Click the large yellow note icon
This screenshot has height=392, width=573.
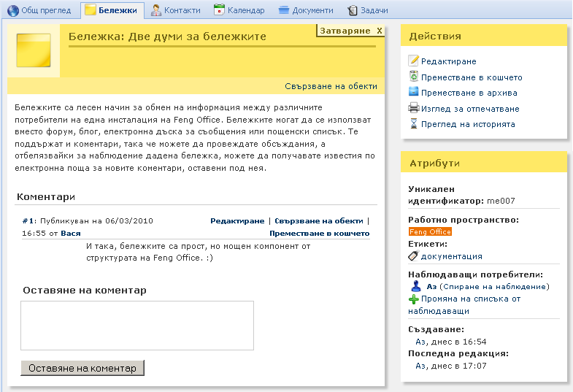34,50
